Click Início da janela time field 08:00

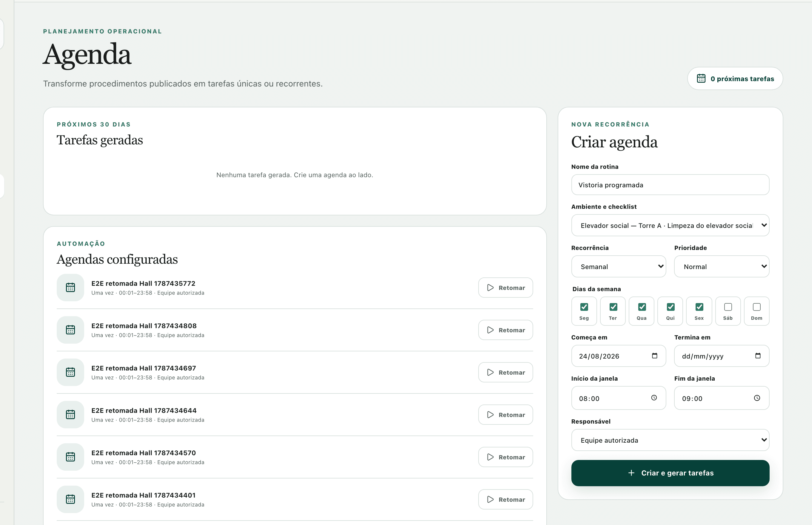pyautogui.click(x=619, y=398)
